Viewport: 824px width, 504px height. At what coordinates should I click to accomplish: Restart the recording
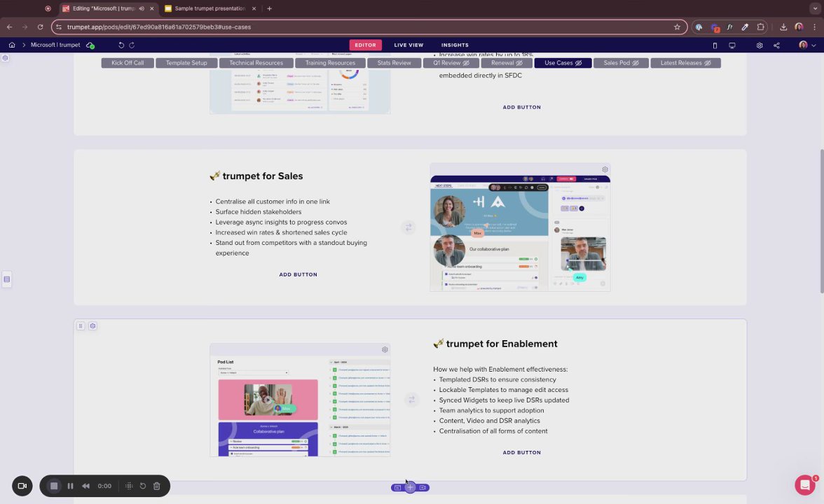(142, 486)
